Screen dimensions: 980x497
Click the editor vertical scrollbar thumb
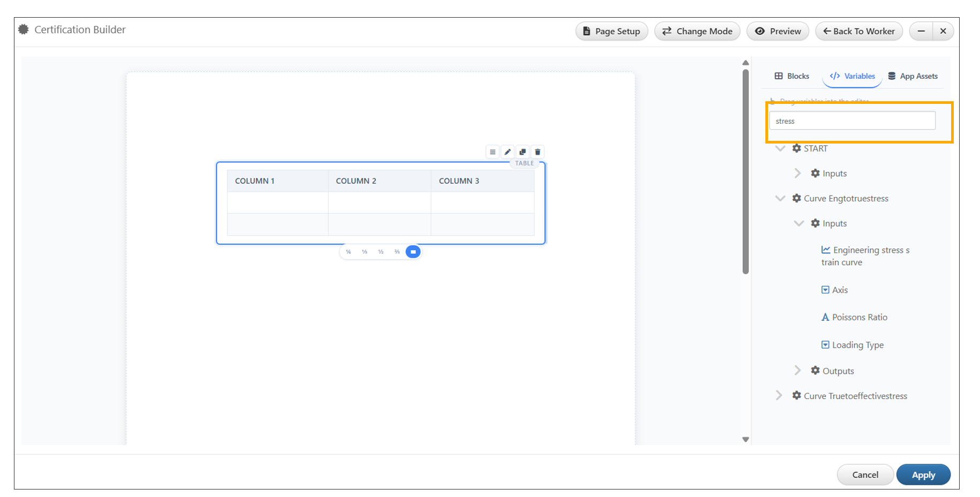746,171
